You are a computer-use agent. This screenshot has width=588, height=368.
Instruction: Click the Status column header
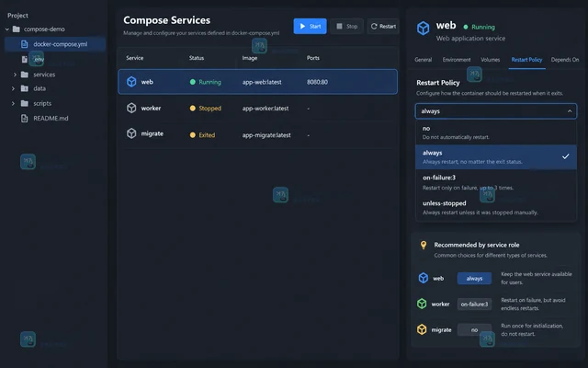(x=197, y=58)
